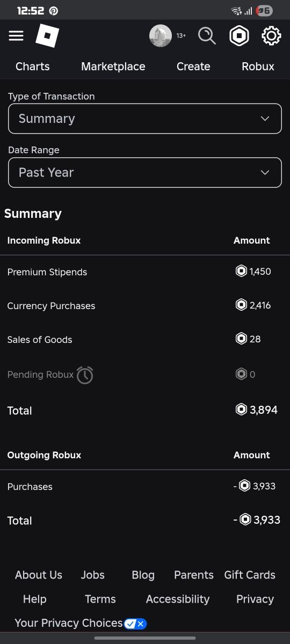Tap the chevron arrow on the Summary dropdown
290x644 pixels.
[265, 119]
